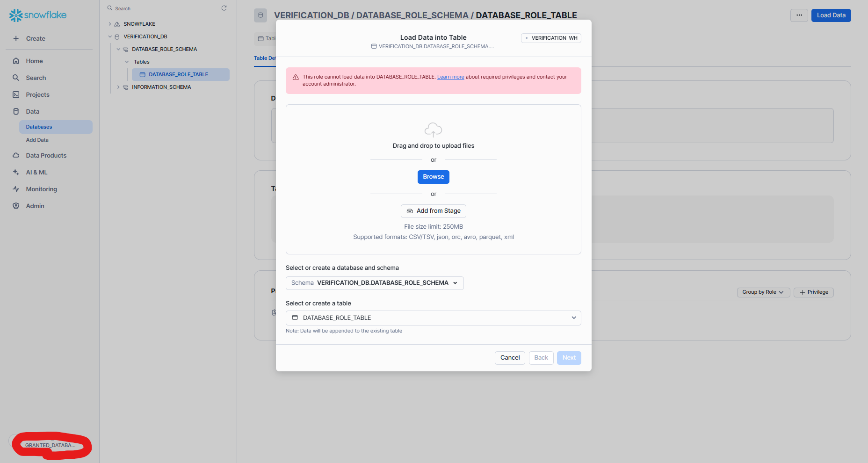
Task: Open Search in the left navigation
Action: click(36, 78)
